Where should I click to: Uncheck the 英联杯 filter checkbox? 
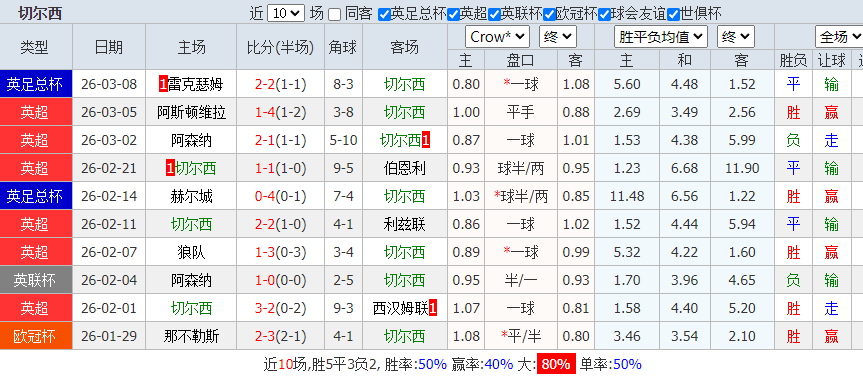(x=494, y=14)
